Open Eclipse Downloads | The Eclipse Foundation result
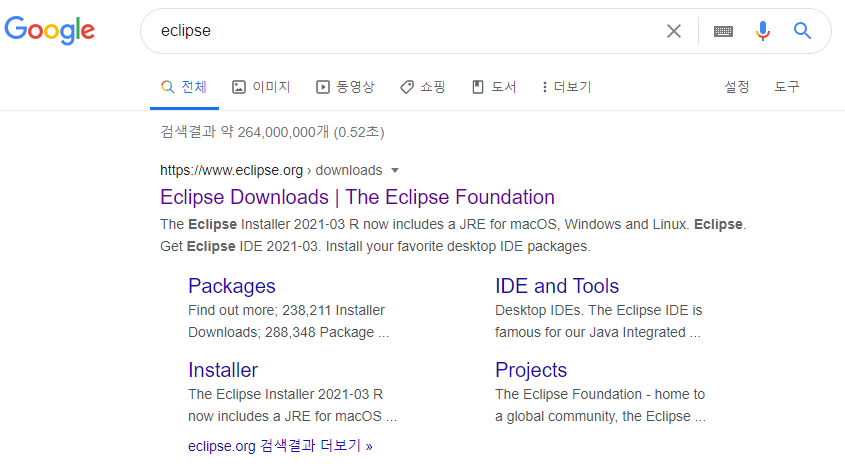This screenshot has width=845, height=470. point(357,197)
